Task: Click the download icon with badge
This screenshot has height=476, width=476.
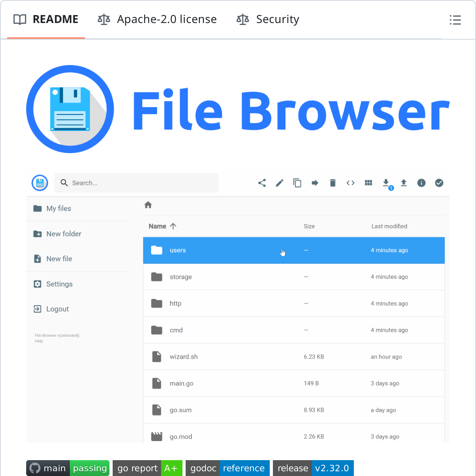Action: tap(386, 183)
